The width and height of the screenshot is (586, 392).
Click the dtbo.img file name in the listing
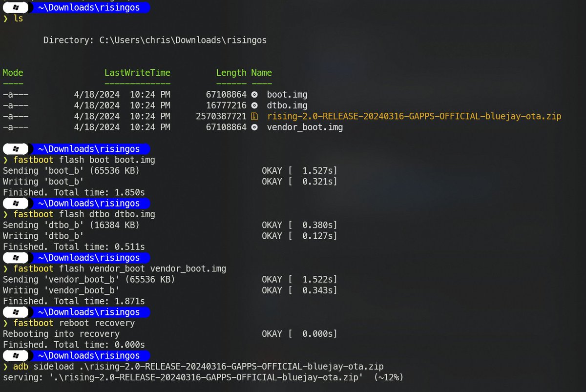(x=287, y=105)
